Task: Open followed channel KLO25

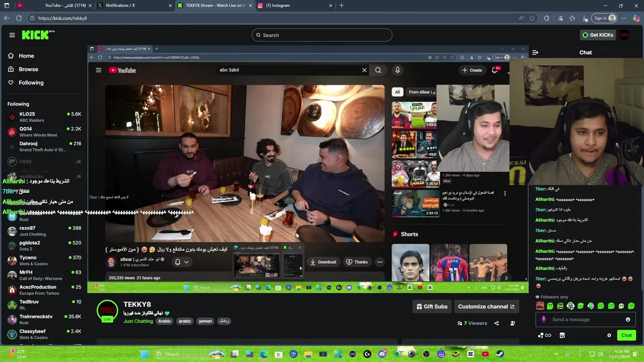Action: click(44, 117)
